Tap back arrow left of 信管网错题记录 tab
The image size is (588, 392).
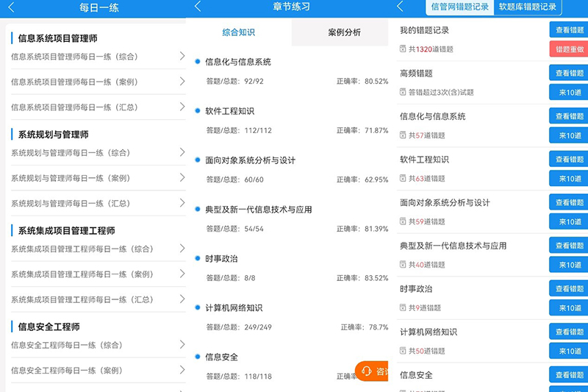point(400,7)
